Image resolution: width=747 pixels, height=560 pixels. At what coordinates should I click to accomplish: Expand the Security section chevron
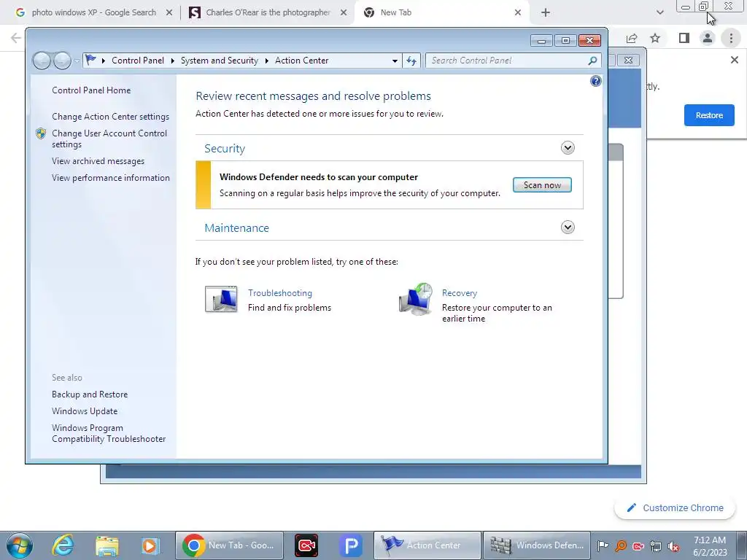[568, 147]
